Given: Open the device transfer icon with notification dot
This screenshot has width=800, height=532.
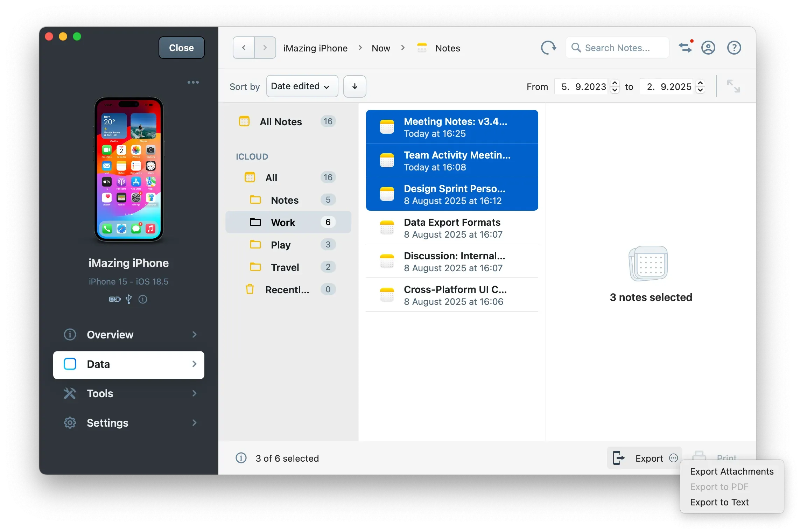Looking at the screenshot, I should pyautogui.click(x=685, y=48).
